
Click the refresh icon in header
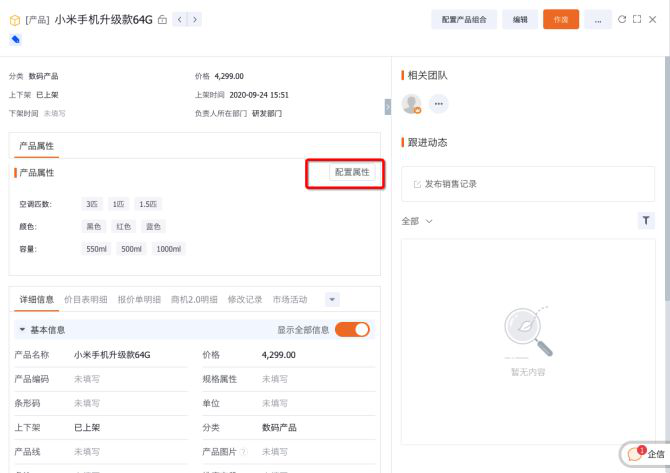[622, 19]
